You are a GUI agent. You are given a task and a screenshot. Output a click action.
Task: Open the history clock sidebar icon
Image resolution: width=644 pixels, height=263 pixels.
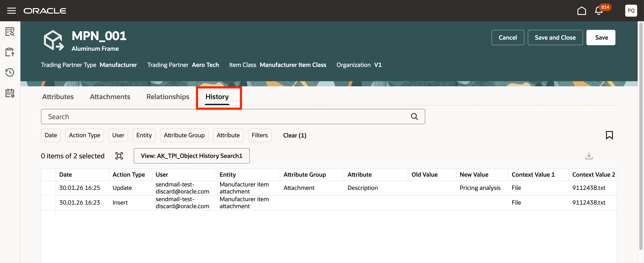pyautogui.click(x=10, y=72)
